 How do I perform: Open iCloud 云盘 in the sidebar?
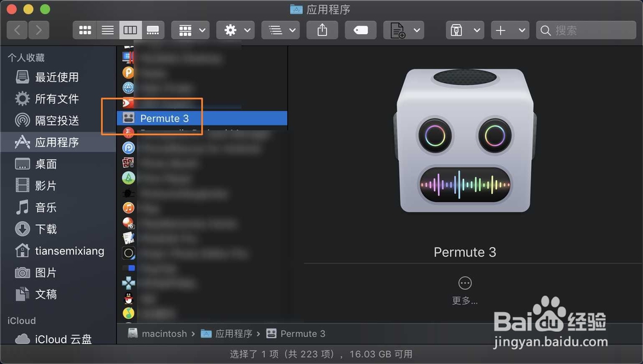coord(59,340)
